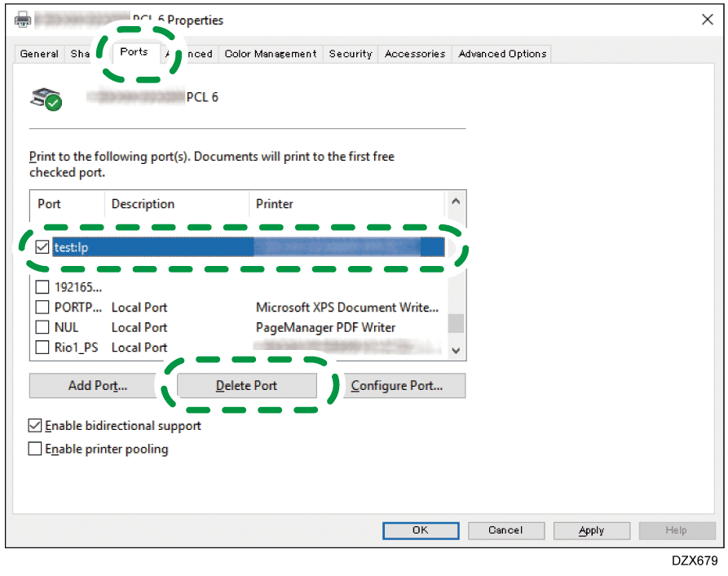The width and height of the screenshot is (728, 576).
Task: Open the Security tab
Action: (x=350, y=54)
